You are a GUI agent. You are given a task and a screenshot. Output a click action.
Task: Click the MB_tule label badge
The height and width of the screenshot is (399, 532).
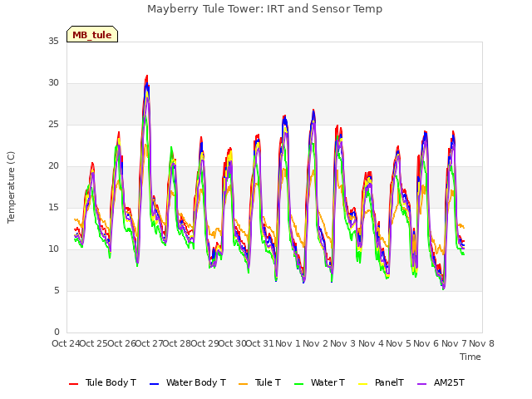coord(92,34)
